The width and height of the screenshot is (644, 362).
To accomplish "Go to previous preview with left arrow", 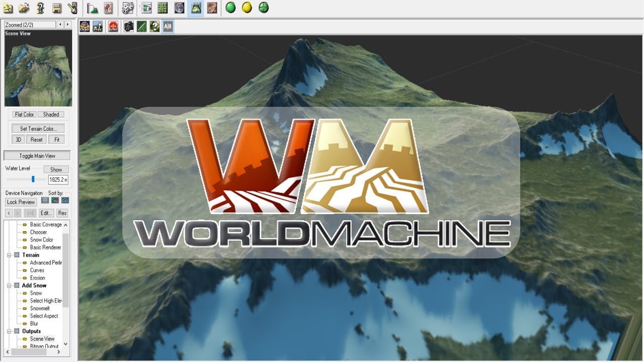I will click(x=60, y=25).
